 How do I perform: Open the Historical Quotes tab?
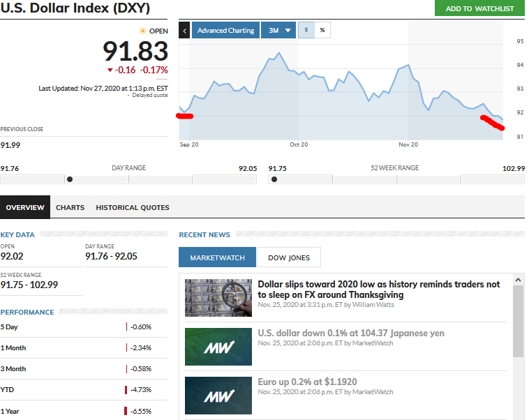coord(133,207)
